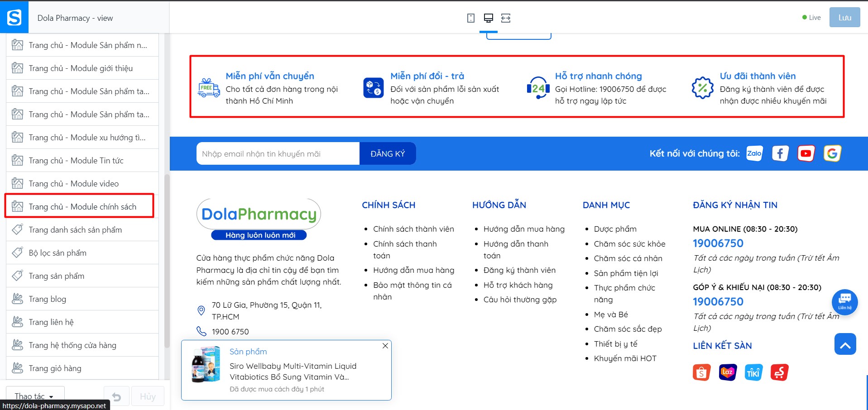
Task: Select Trang chủ - Module xu hướng section
Action: pos(82,137)
